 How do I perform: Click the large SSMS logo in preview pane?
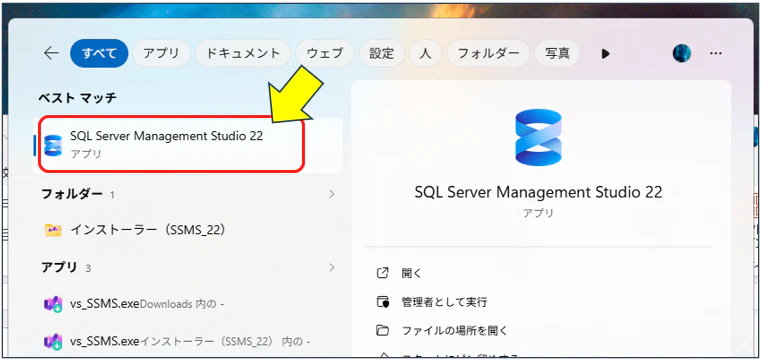coord(538,137)
